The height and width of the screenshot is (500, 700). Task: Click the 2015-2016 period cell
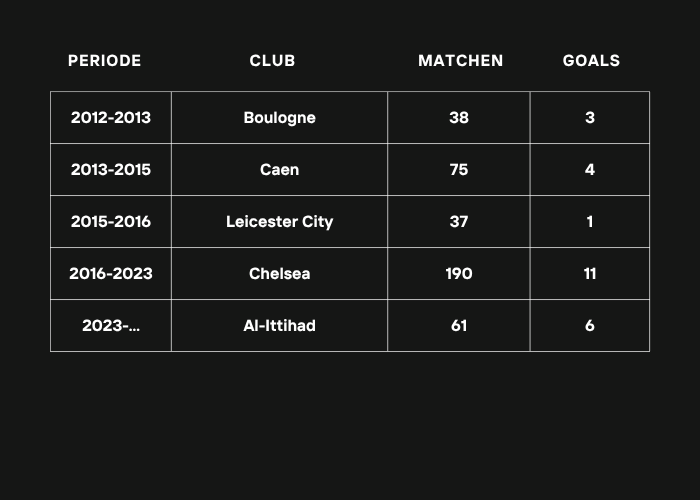[111, 221]
